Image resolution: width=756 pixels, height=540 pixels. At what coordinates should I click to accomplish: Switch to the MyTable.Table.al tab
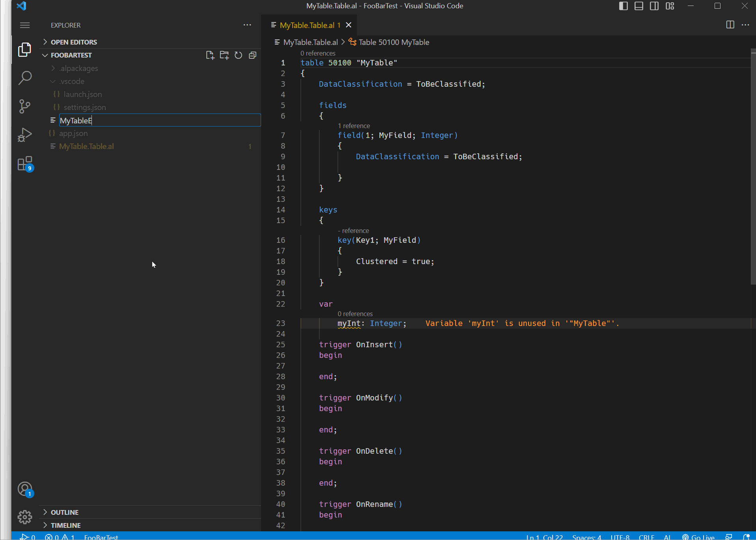[308, 25]
